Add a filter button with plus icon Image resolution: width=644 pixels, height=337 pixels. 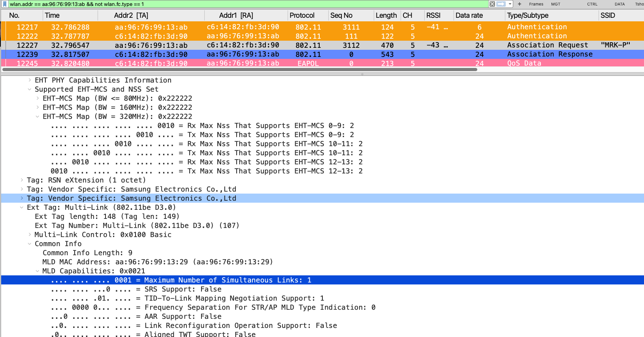[520, 4]
